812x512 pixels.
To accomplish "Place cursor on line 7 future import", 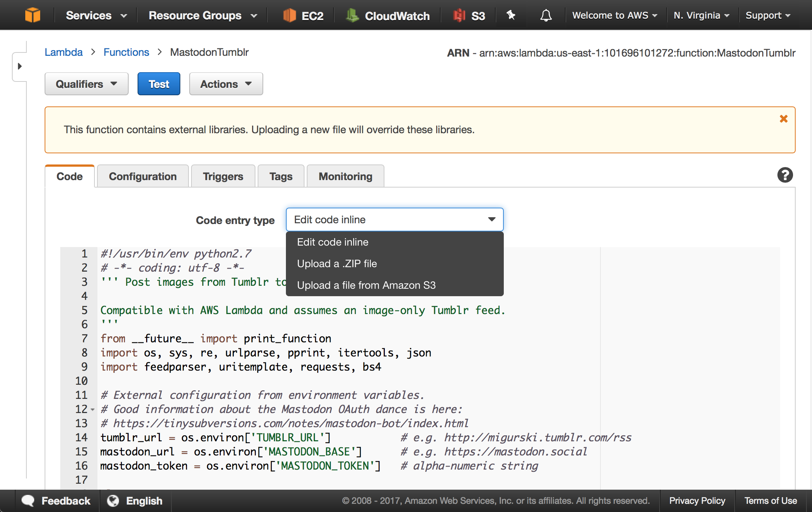I will 216,339.
